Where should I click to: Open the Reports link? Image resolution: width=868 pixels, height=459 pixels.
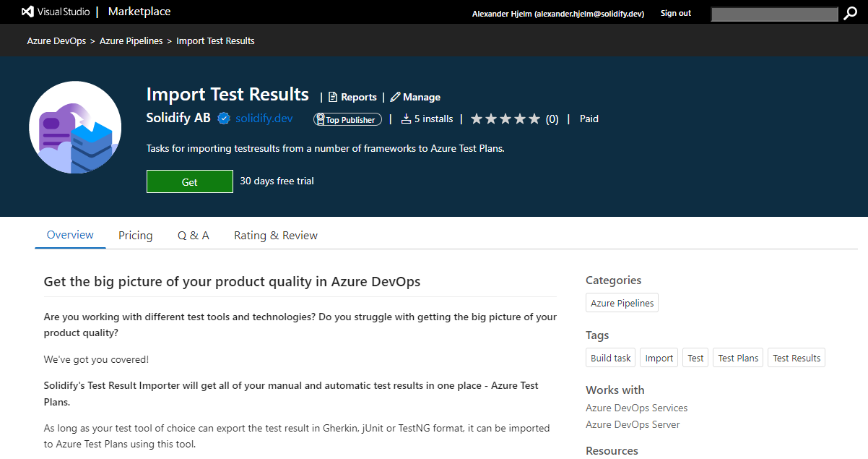coord(352,97)
